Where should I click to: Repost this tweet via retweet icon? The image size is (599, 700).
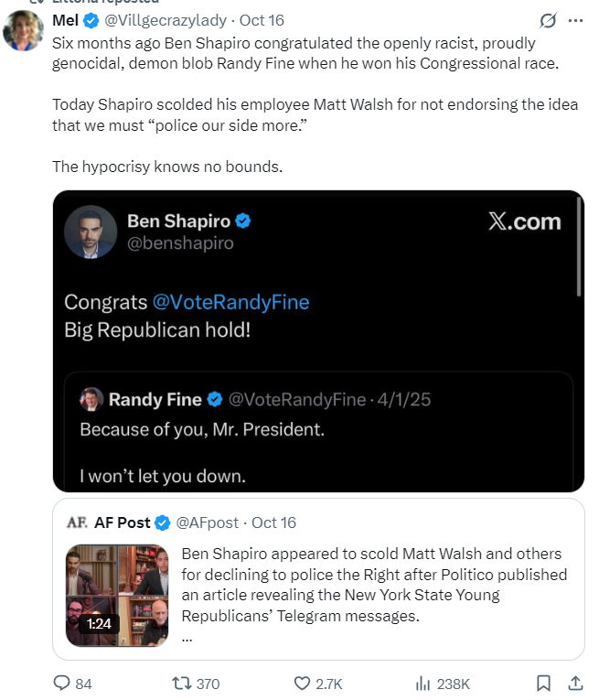pos(182,683)
